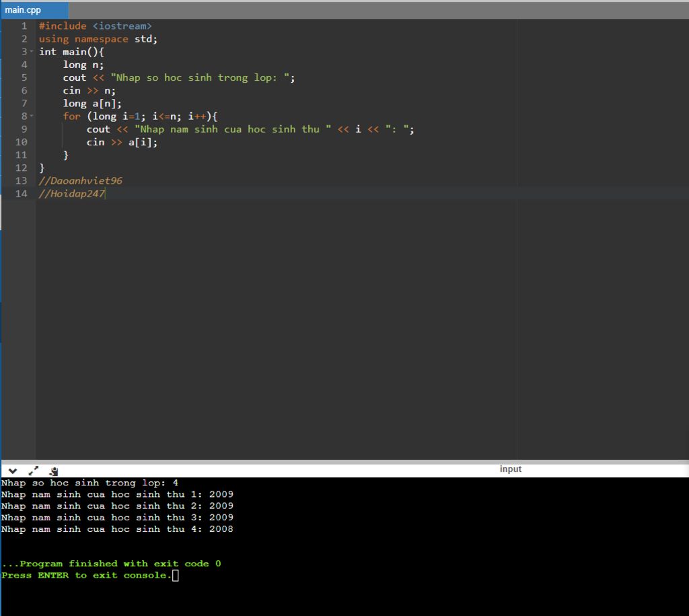The width and height of the screenshot is (689, 616).
Task: Switch to the main.cpp tab
Action: [x=34, y=9]
